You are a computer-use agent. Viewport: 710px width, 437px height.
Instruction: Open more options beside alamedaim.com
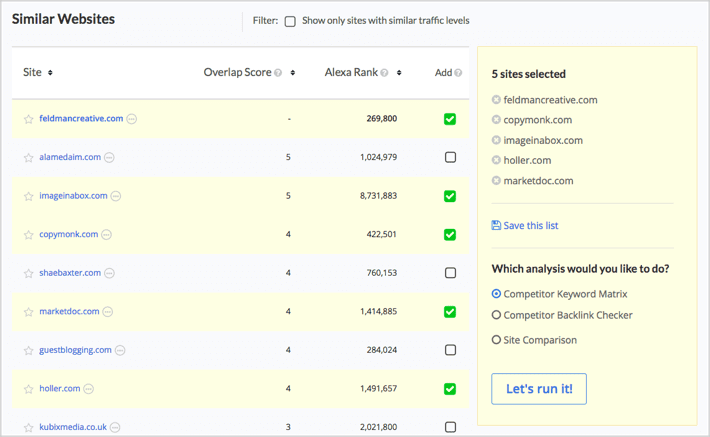pos(109,157)
